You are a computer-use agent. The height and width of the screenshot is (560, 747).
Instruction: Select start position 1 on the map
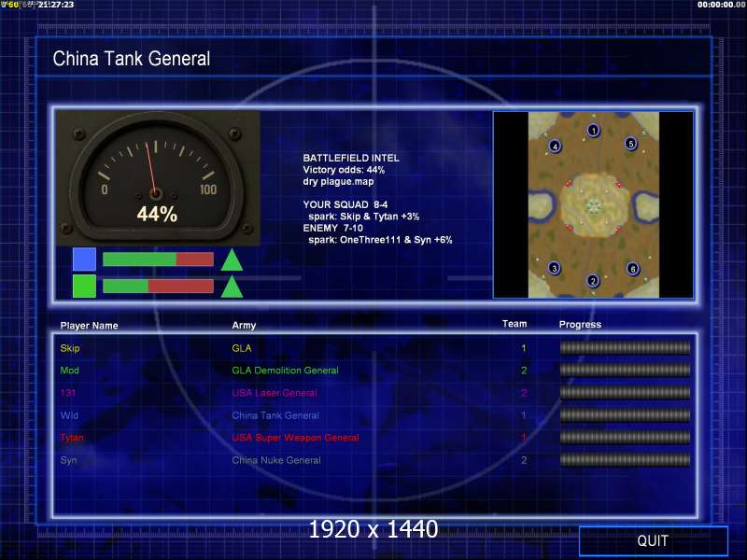593,130
